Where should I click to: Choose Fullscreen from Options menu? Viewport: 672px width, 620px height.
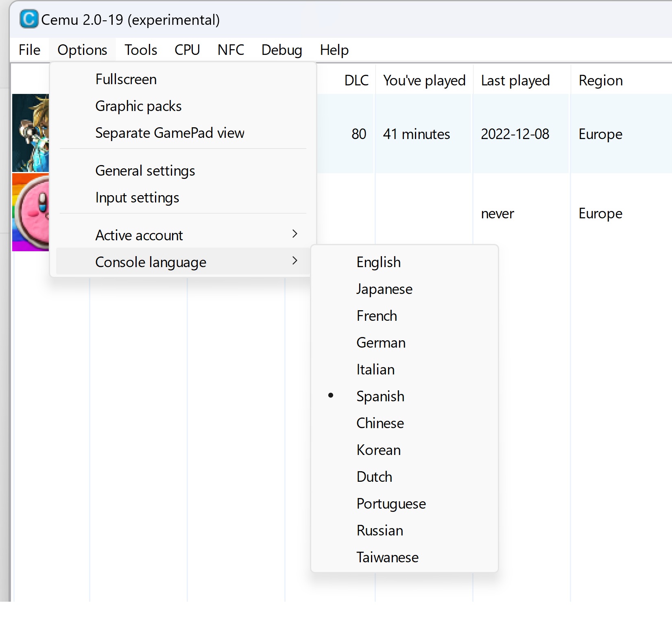[x=183, y=79]
